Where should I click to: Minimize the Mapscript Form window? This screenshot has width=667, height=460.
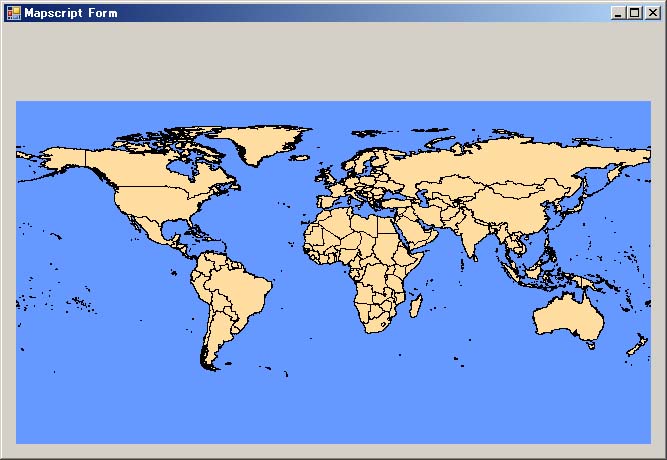pyautogui.click(x=619, y=13)
